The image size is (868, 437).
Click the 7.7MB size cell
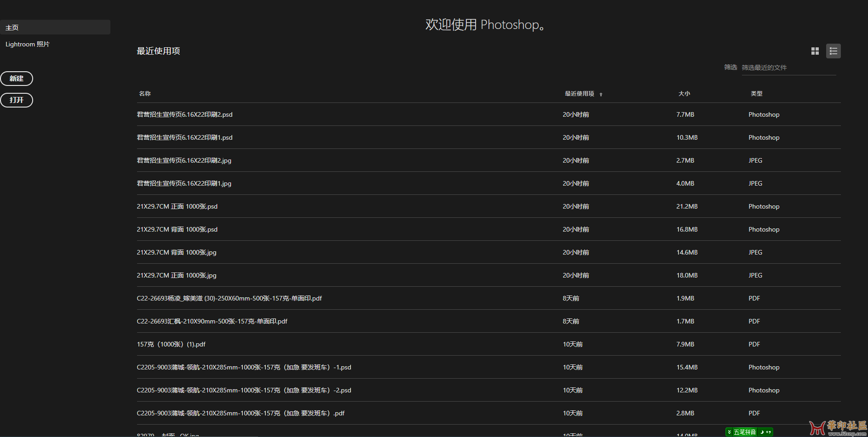[x=685, y=114]
